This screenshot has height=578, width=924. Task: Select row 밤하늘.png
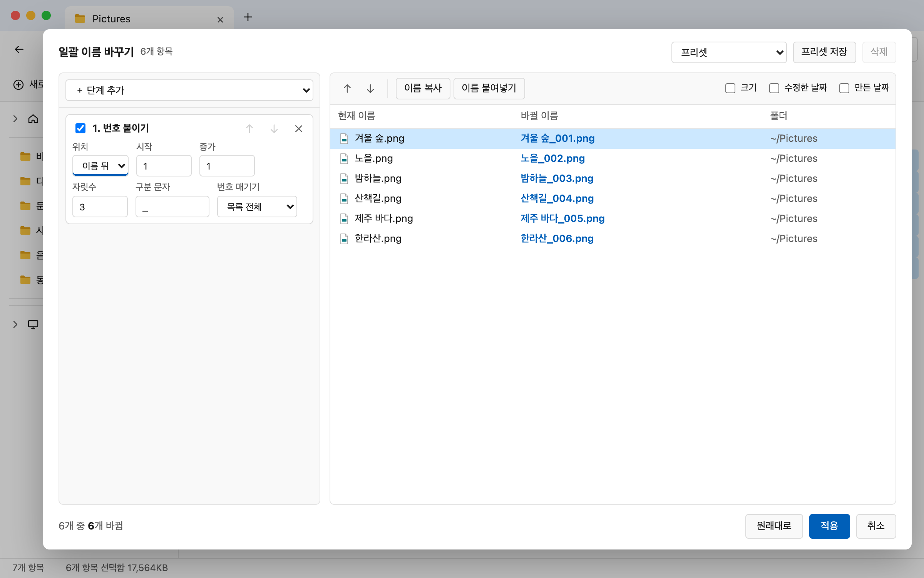pyautogui.click(x=613, y=179)
